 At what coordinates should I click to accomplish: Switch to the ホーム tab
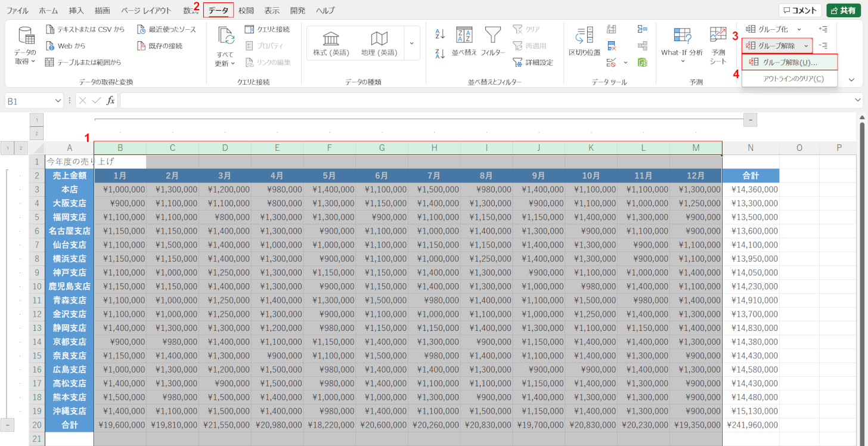(x=49, y=11)
